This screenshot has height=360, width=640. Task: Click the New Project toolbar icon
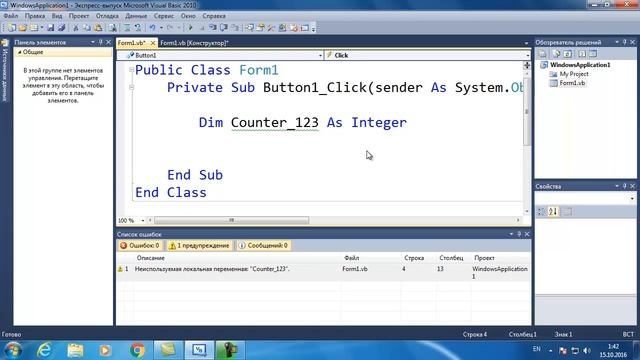point(11,28)
